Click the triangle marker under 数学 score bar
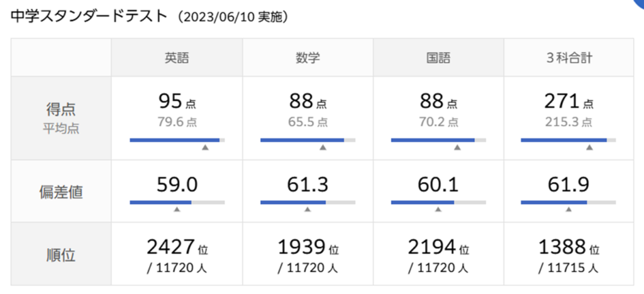This screenshot has width=644, height=294. point(323,148)
